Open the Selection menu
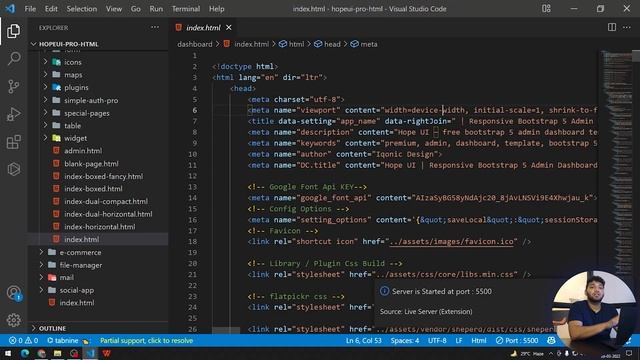Image resolution: width=640 pixels, height=360 pixels. [x=82, y=9]
